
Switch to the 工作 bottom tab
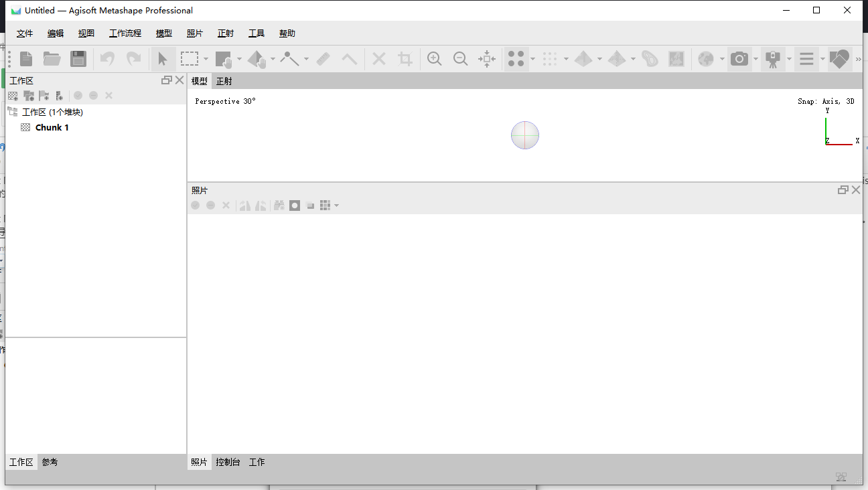pos(257,462)
